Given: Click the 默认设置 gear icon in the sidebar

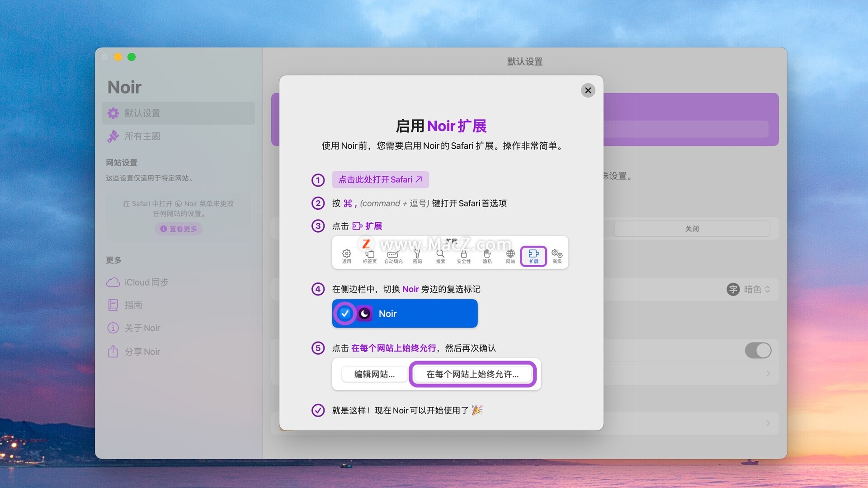Looking at the screenshot, I should [x=113, y=113].
